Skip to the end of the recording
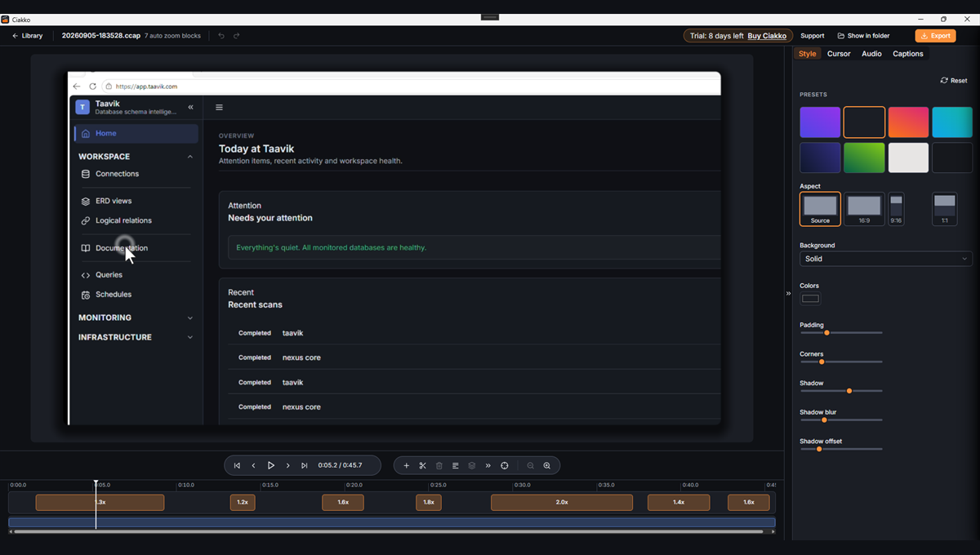The height and width of the screenshot is (555, 980). (305, 465)
